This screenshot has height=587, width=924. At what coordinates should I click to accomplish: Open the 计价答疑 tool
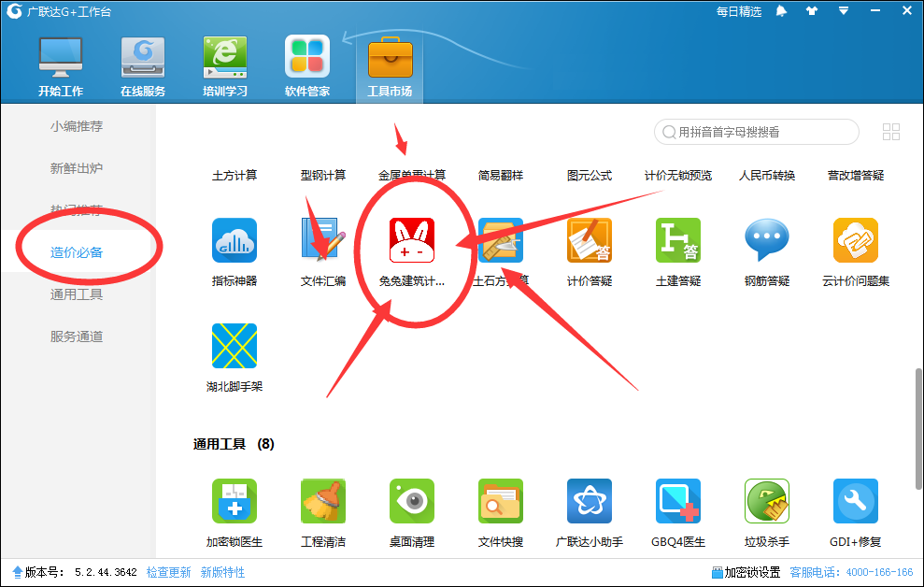pyautogui.click(x=590, y=240)
